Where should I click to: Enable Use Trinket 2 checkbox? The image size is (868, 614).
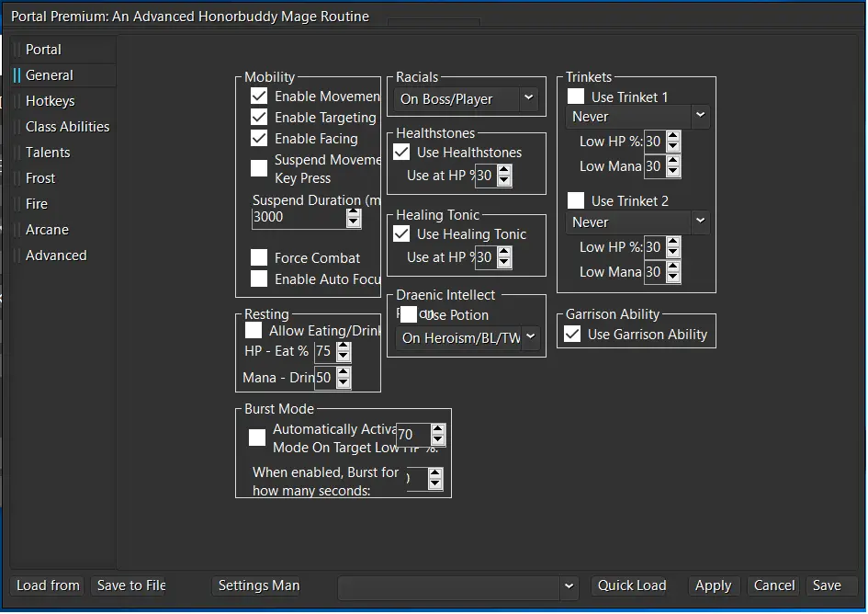(x=576, y=200)
